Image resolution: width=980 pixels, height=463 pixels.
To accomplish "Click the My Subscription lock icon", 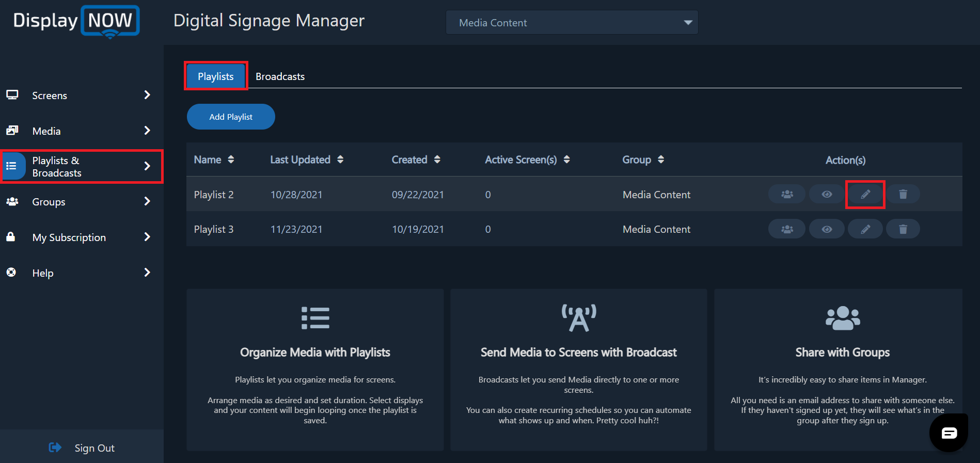I will (11, 236).
